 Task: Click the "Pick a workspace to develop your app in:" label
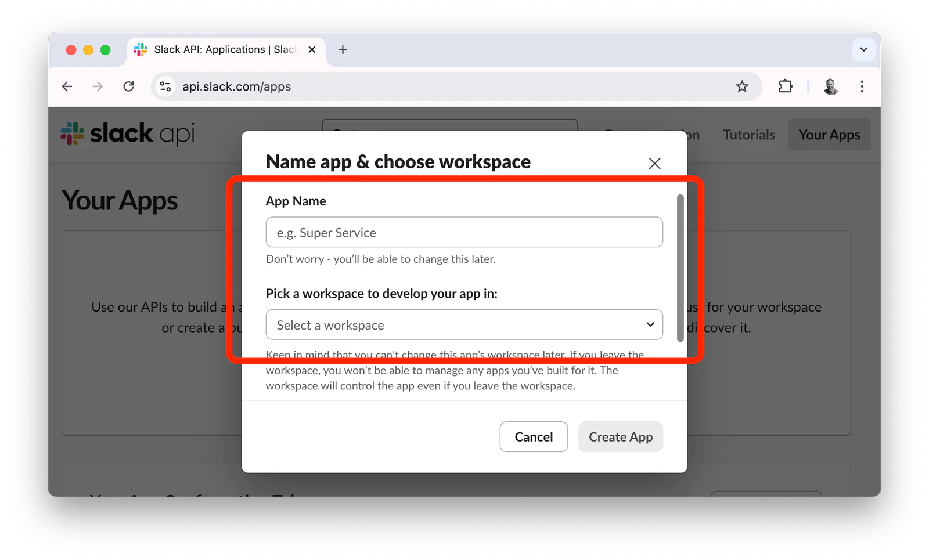click(381, 294)
